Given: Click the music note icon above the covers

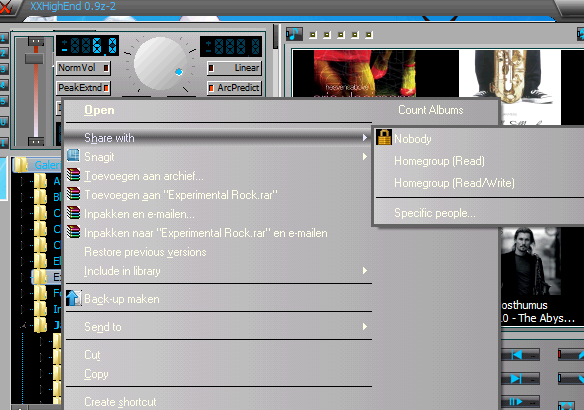Looking at the screenshot, I should coord(294,34).
